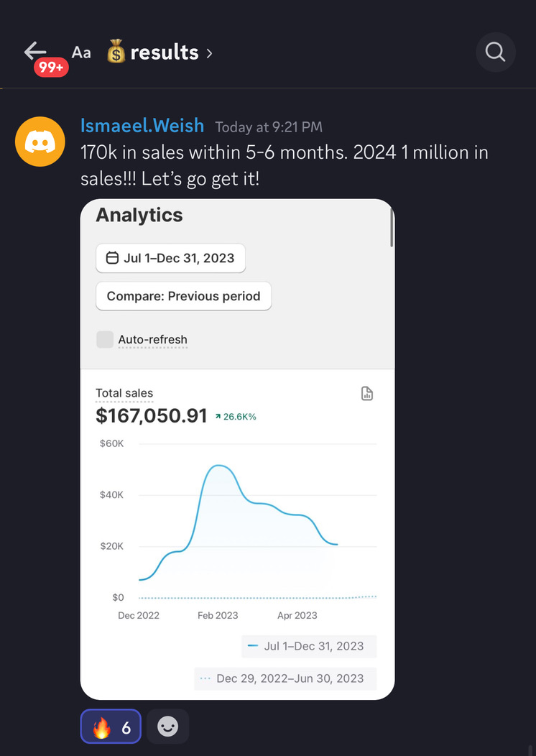This screenshot has height=756, width=536.
Task: Toggle the Jul 1–Dec 31, 2023 legend series
Action: pyautogui.click(x=308, y=646)
